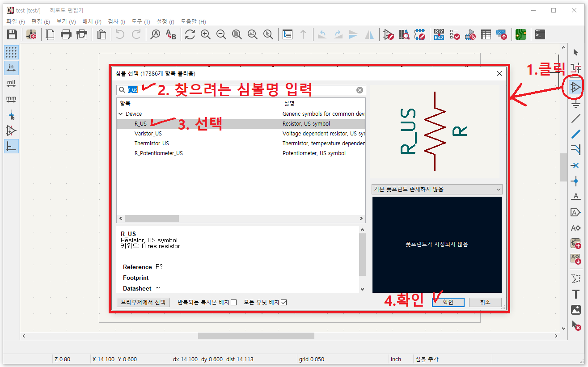Screen dimensions: 588x367
Task: Click the Zoom out icon
Action: pos(221,34)
